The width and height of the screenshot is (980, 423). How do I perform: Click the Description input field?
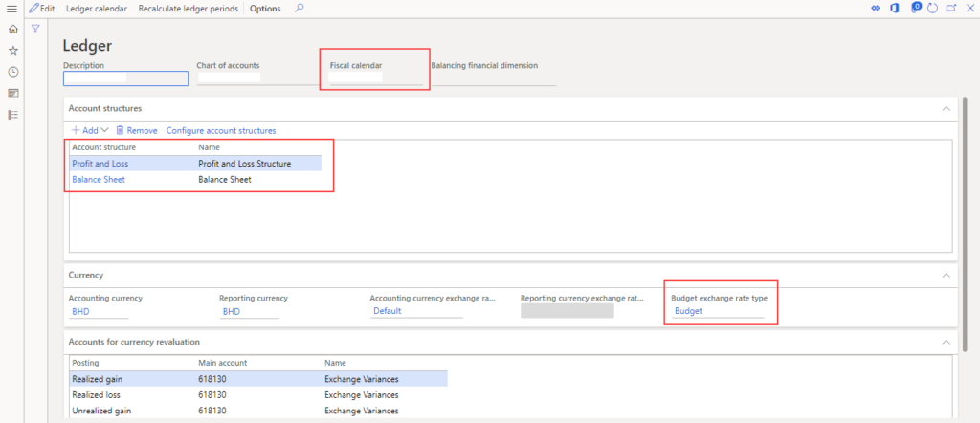[124, 78]
